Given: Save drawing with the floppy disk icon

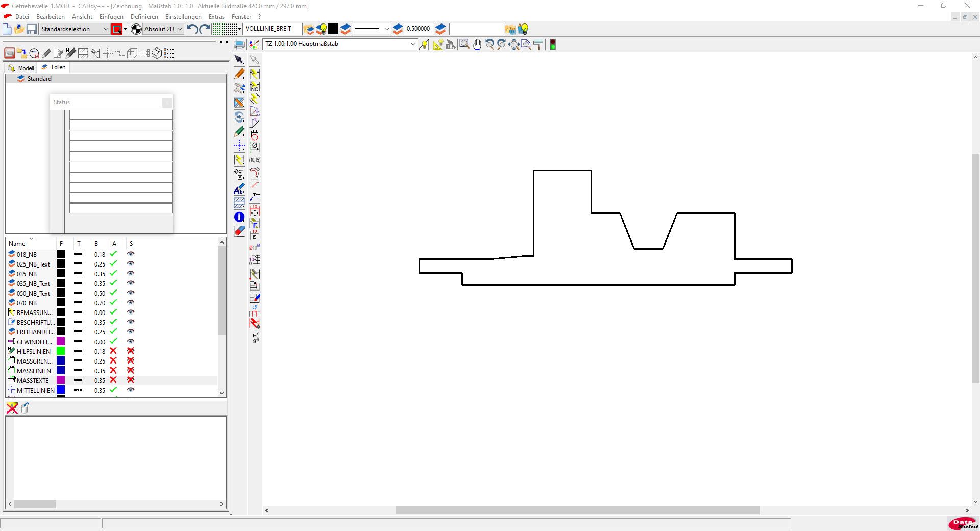Looking at the screenshot, I should click(32, 29).
